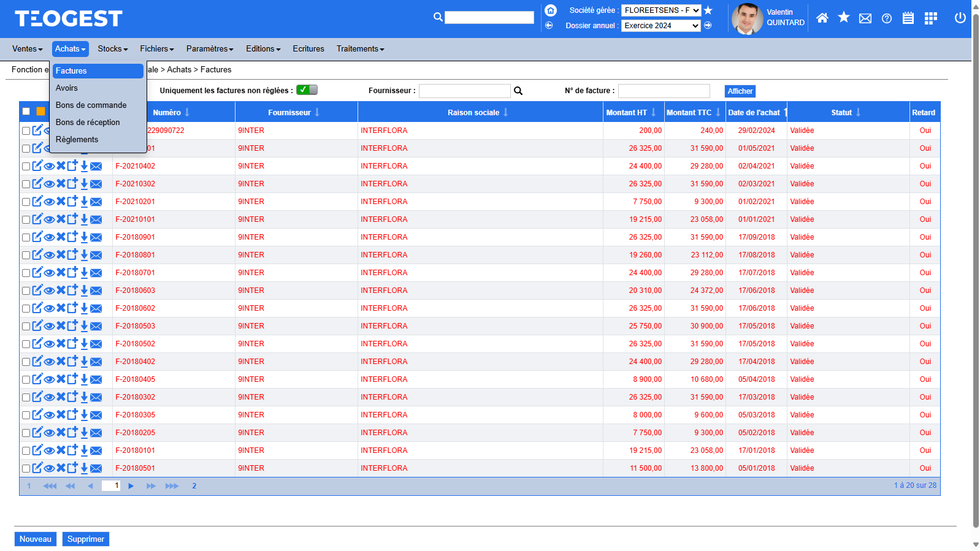The width and height of the screenshot is (980, 551).
Task: Duplicate invoice F-20210201 using copy icon
Action: pyautogui.click(x=72, y=201)
